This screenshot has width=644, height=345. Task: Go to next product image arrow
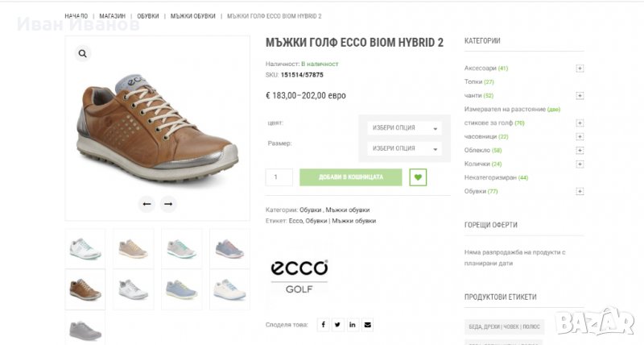168,204
